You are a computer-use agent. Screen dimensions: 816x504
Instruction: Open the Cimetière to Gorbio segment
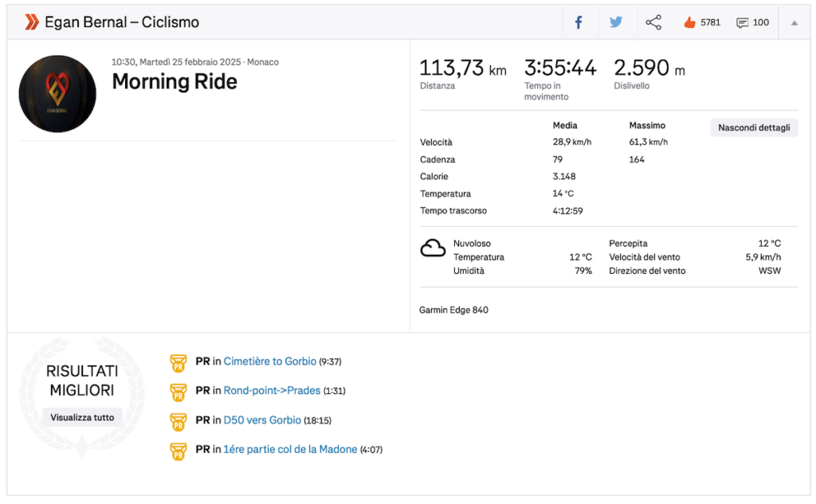(270, 361)
